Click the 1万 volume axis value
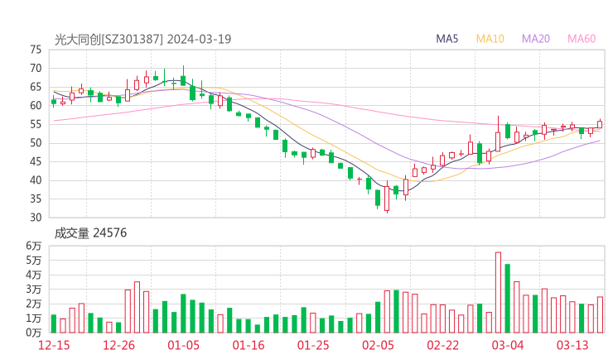This screenshot has width=613, height=364. coord(34,318)
